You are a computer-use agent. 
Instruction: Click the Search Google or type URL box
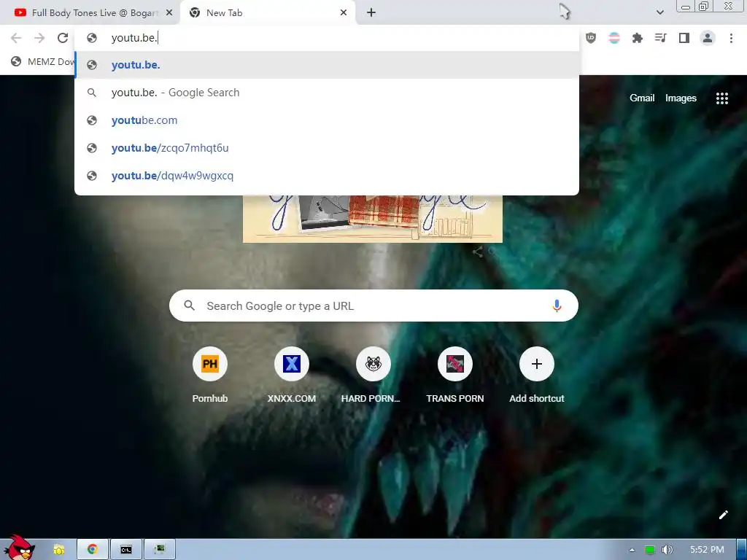pos(373,306)
